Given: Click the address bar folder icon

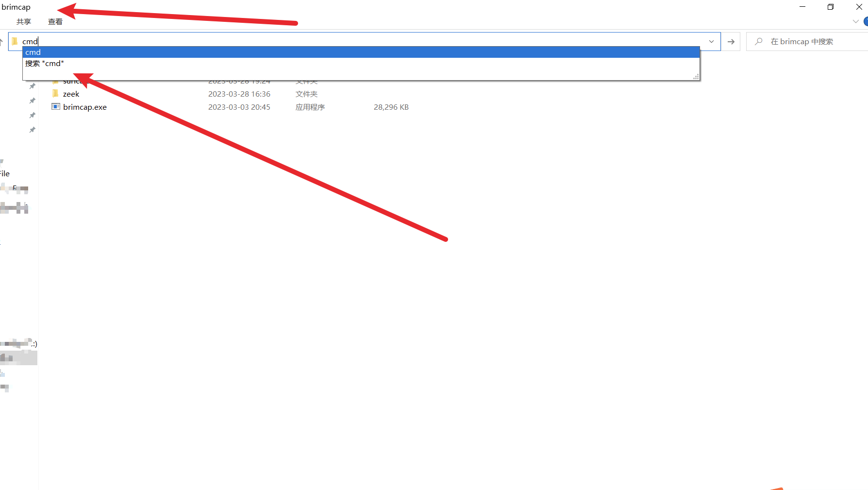Looking at the screenshot, I should point(15,41).
